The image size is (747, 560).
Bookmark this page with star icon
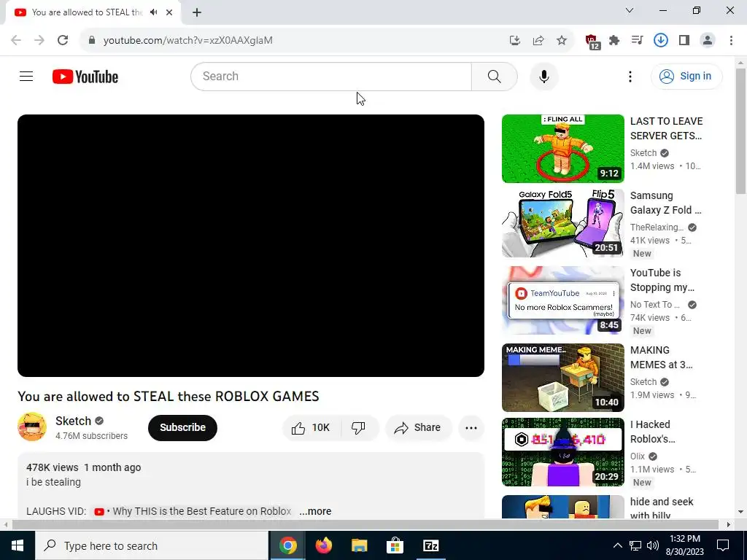pyautogui.click(x=562, y=40)
